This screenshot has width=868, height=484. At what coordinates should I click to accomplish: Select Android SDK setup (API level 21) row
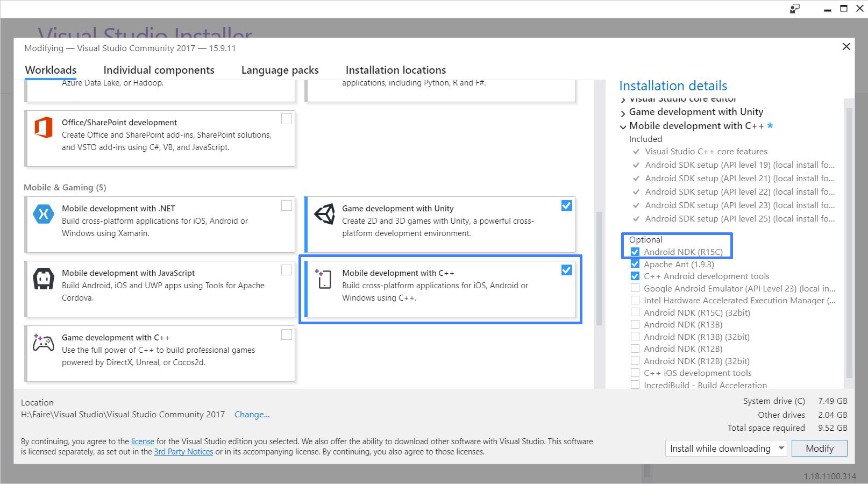click(734, 178)
